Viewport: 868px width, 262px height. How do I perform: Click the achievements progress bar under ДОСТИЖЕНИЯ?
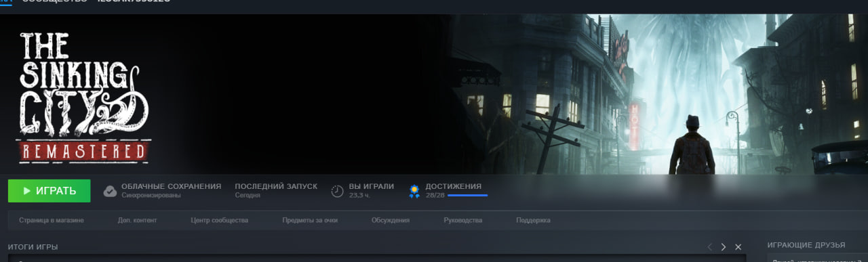[467, 195]
